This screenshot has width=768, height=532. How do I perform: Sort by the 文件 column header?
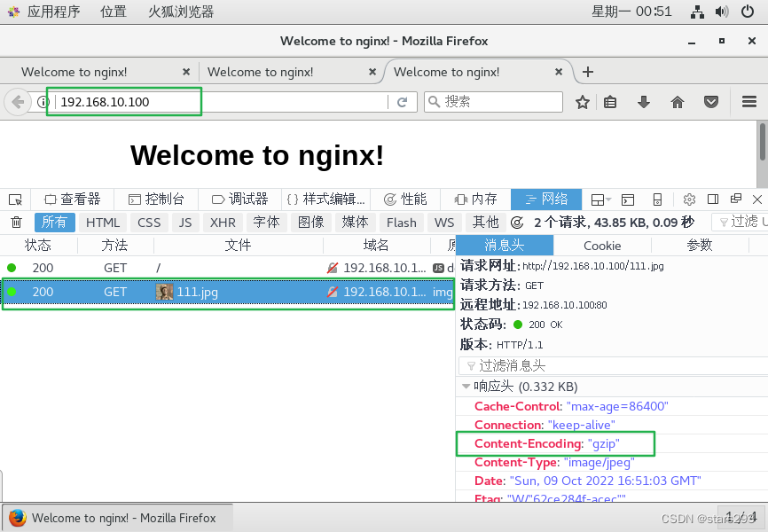click(x=238, y=245)
